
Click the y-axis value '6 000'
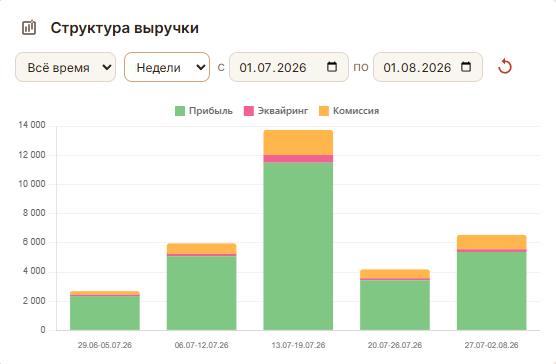(34, 242)
